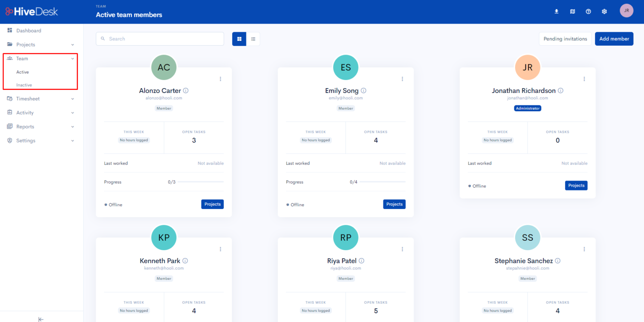Click the settings gear in the header

(x=604, y=11)
